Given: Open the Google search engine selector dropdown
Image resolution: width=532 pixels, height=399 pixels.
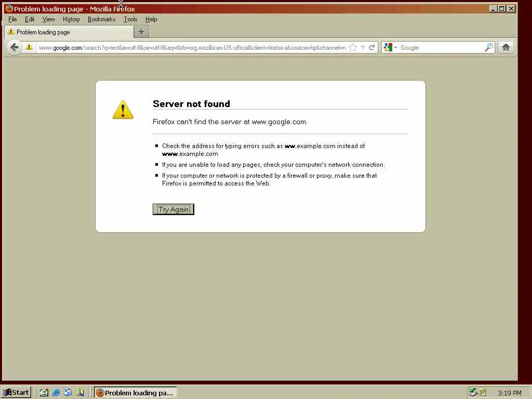Looking at the screenshot, I should [390, 47].
